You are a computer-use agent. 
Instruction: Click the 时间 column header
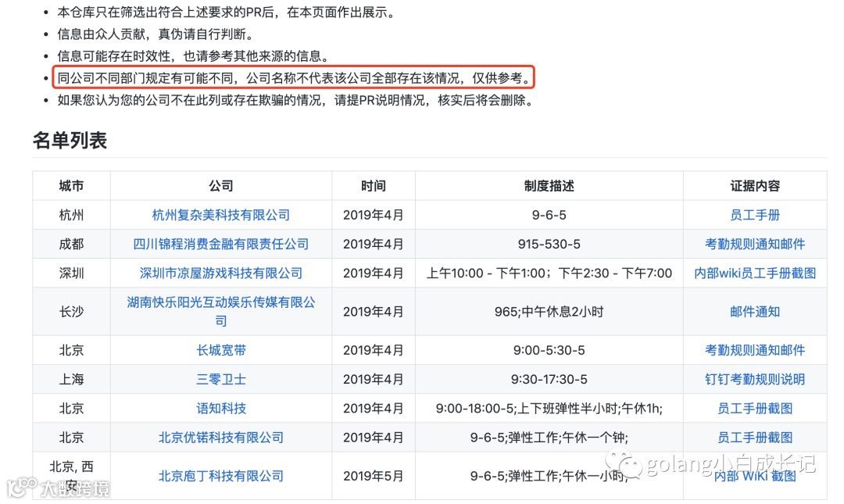click(373, 186)
